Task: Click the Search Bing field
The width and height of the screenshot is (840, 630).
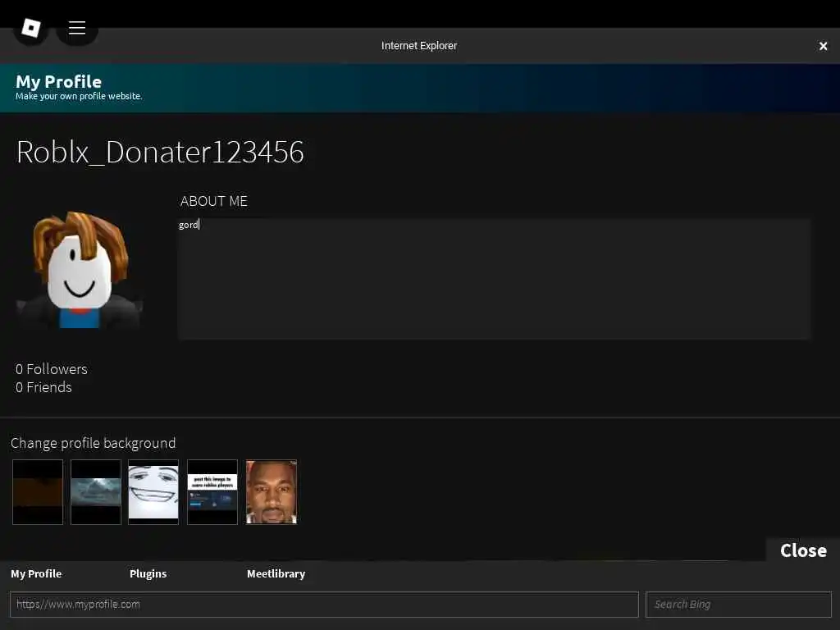Action: click(738, 605)
